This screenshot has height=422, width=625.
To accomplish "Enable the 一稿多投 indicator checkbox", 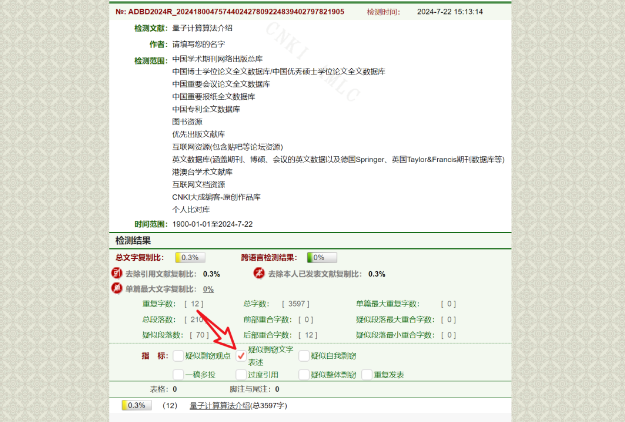I will (178, 375).
